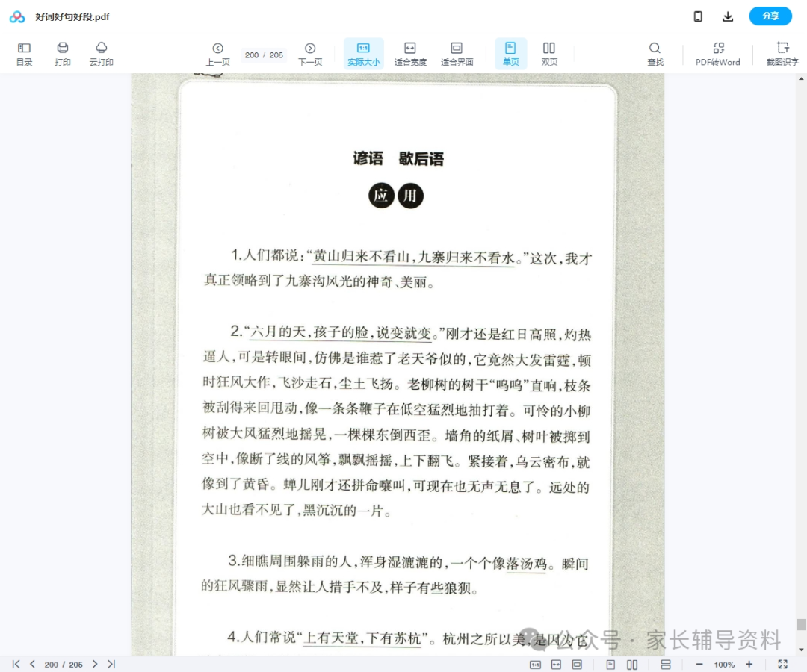Click the cloud app logo
This screenshot has width=807, height=672.
point(17,17)
